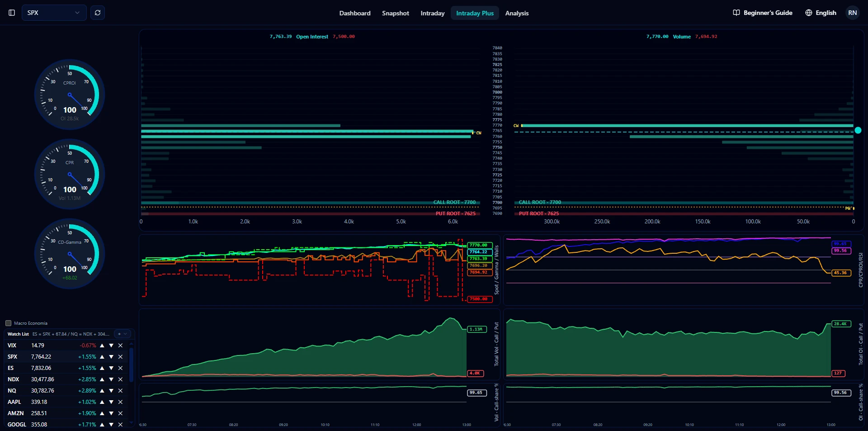Remove NDX from the watch list
The image size is (868, 431).
pyautogui.click(x=120, y=379)
